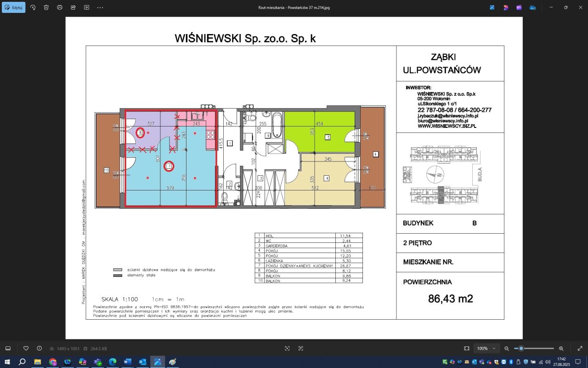Screen dimensions: 588x368
Task: Click the Bluetooth tray icon
Action: 511,362
